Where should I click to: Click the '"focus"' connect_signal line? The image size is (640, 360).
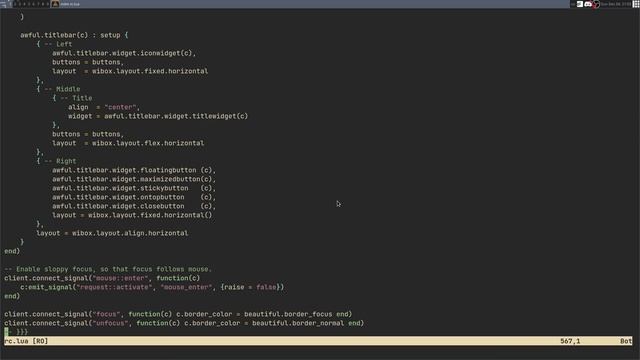[178, 314]
